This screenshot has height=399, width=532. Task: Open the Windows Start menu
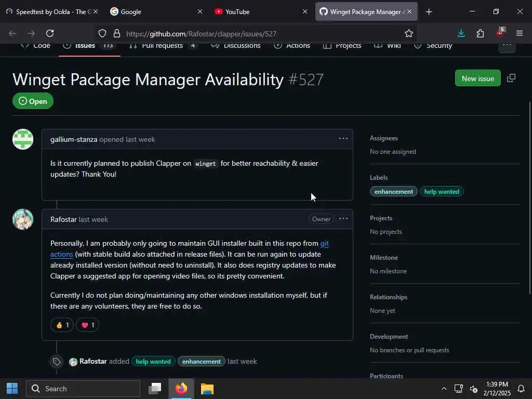pyautogui.click(x=12, y=389)
